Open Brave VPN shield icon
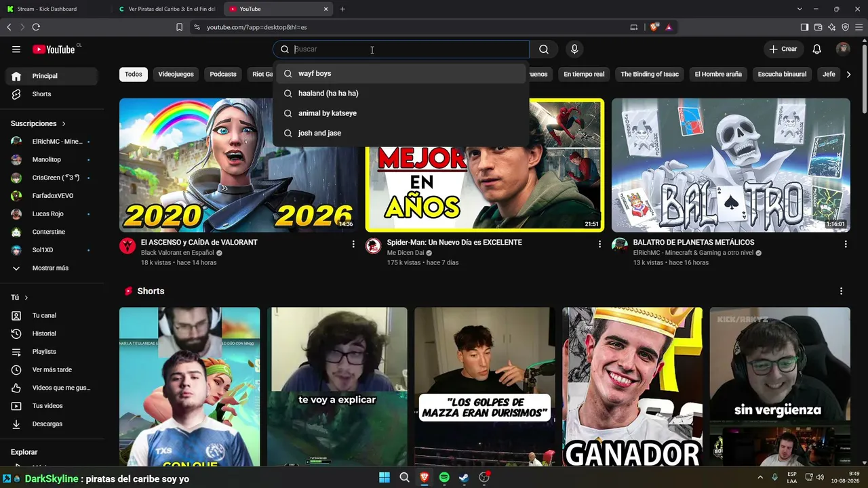The height and width of the screenshot is (488, 868). 845,27
